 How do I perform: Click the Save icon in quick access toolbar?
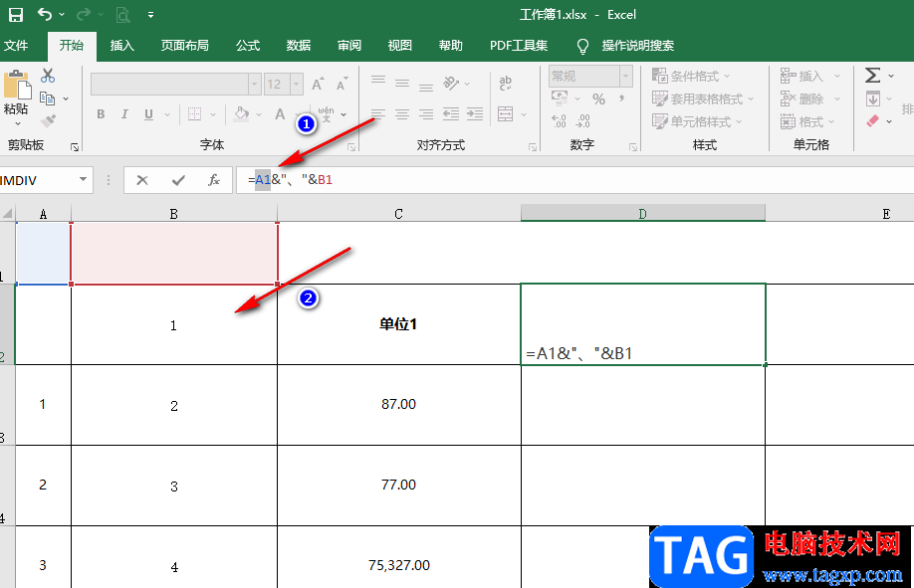[x=16, y=15]
